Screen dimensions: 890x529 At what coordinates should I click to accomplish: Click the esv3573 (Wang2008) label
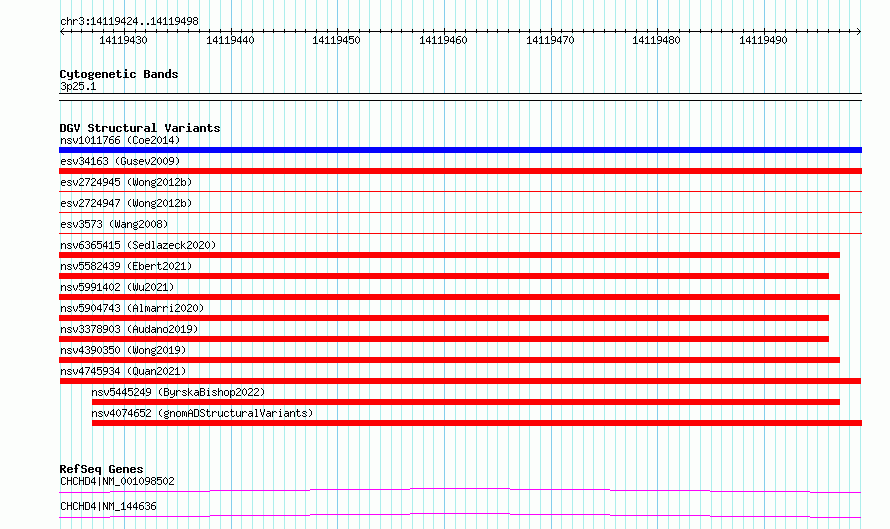[x=114, y=224]
